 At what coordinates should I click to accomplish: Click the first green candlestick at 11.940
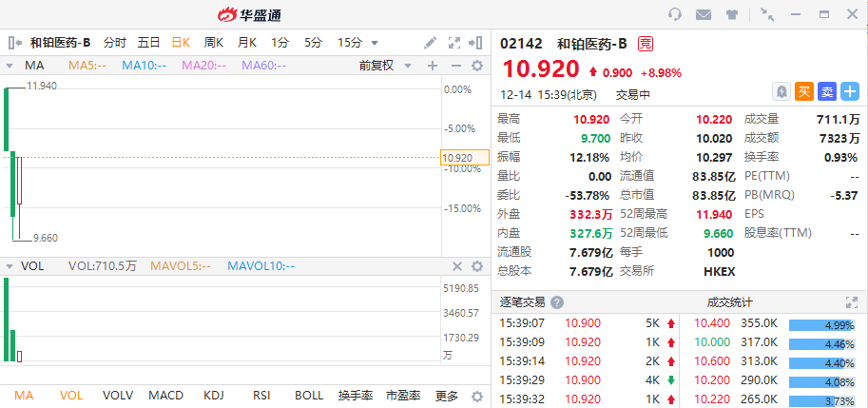pos(6,119)
